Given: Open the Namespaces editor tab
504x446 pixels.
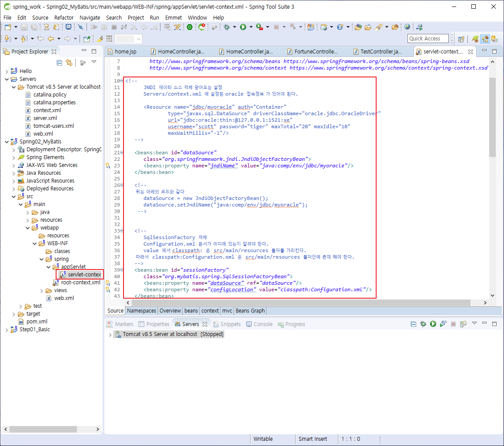Looking at the screenshot, I should point(141,311).
